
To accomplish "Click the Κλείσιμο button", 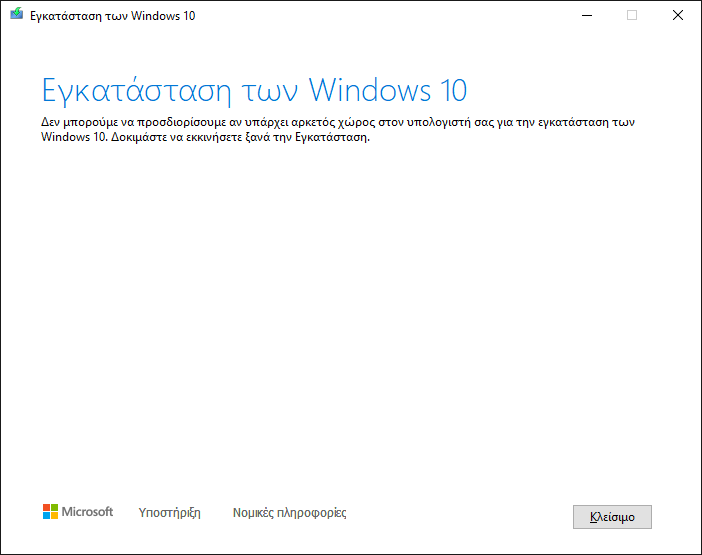I will pos(612,517).
